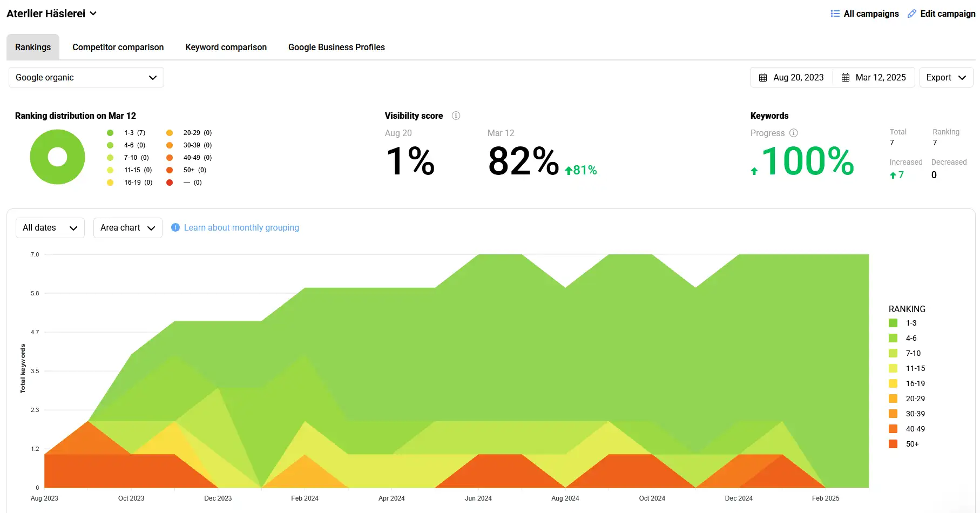Select the unranked dash (0) legend dot
This screenshot has height=513, width=980.
click(170, 183)
